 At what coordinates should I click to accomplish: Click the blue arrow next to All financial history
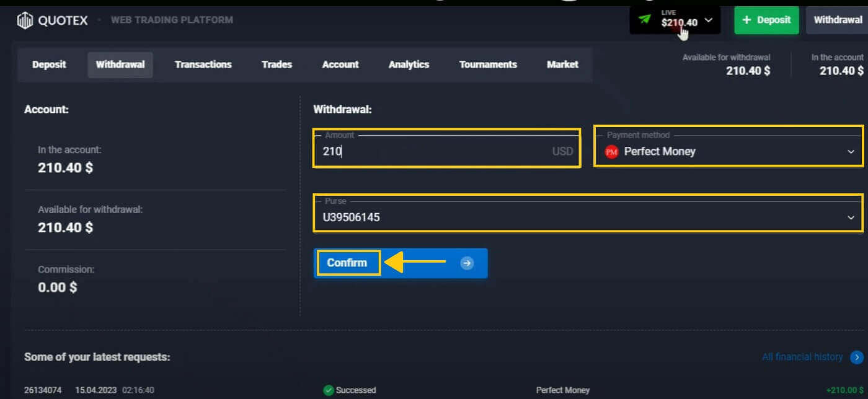(857, 357)
